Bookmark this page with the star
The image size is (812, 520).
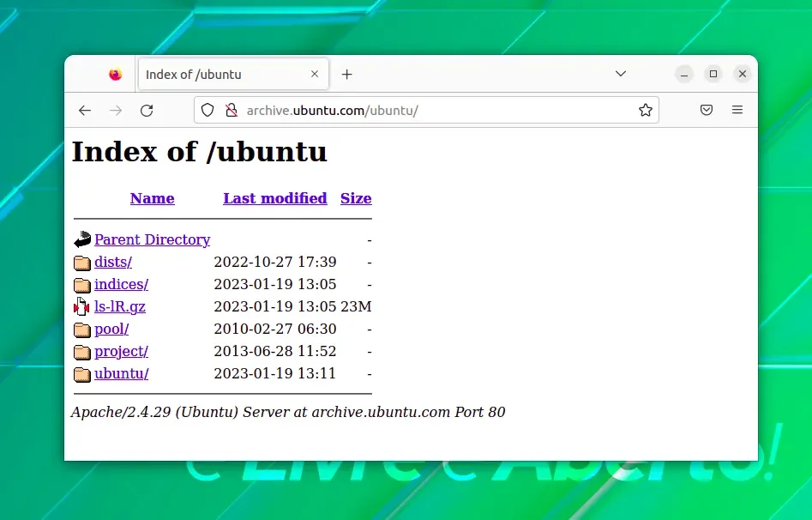tap(646, 110)
